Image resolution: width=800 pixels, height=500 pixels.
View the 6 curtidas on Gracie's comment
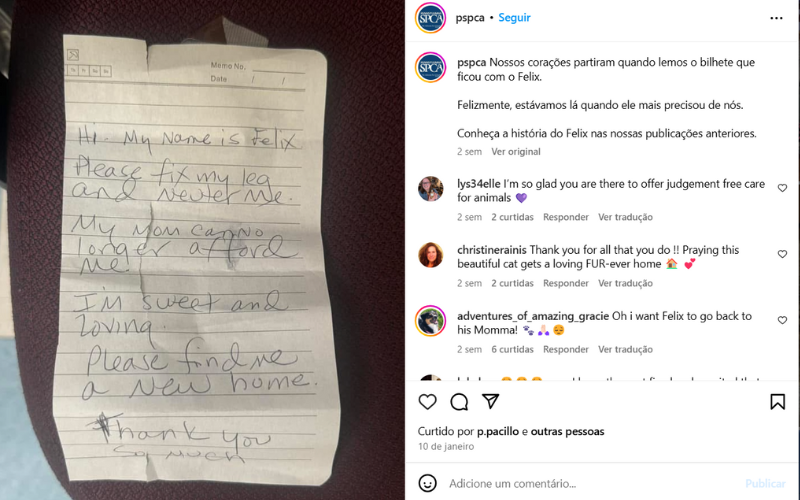512,349
